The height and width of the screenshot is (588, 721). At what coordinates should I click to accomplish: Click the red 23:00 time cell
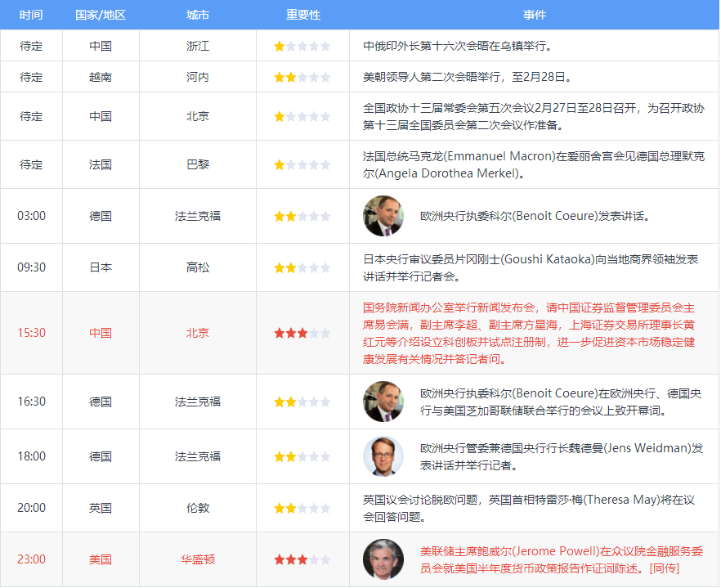coord(31,559)
